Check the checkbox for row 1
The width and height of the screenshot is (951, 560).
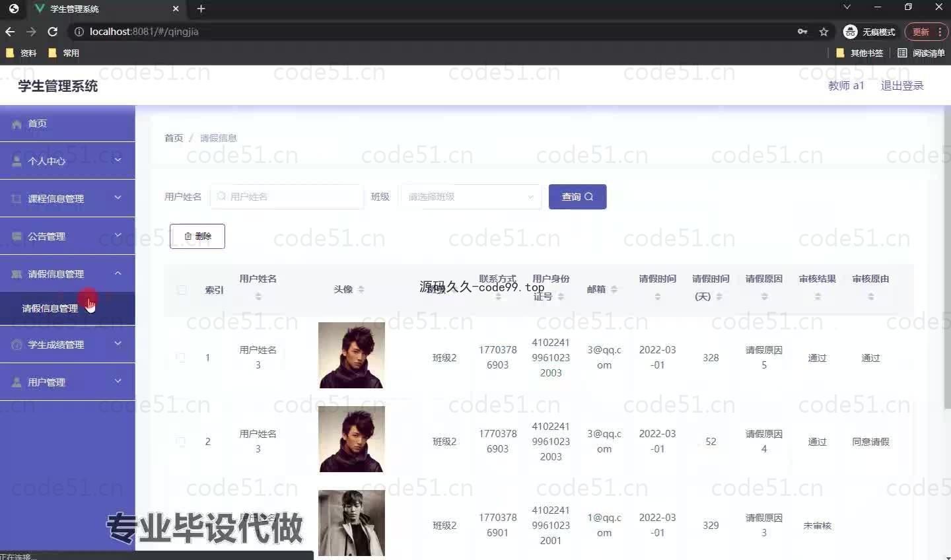[x=181, y=357]
